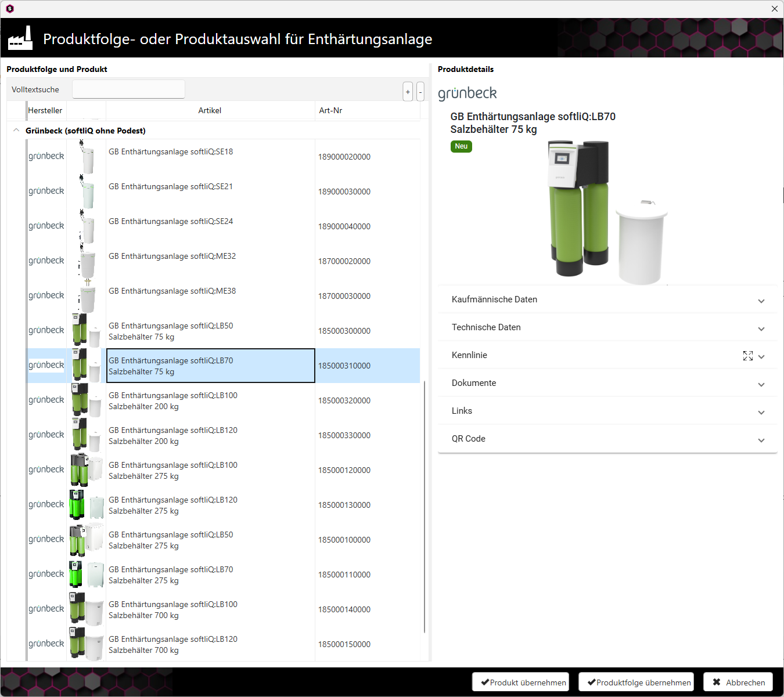Click the Art-Nr column header
784x697 pixels.
[x=367, y=110]
